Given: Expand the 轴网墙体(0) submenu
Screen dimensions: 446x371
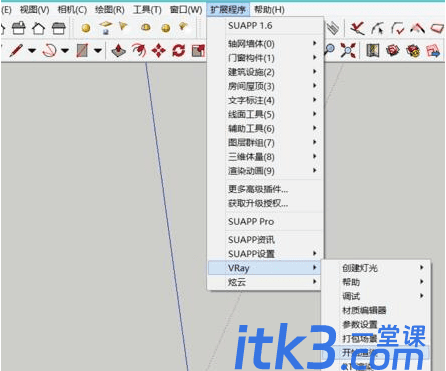Looking at the screenshot, I should (266, 43).
